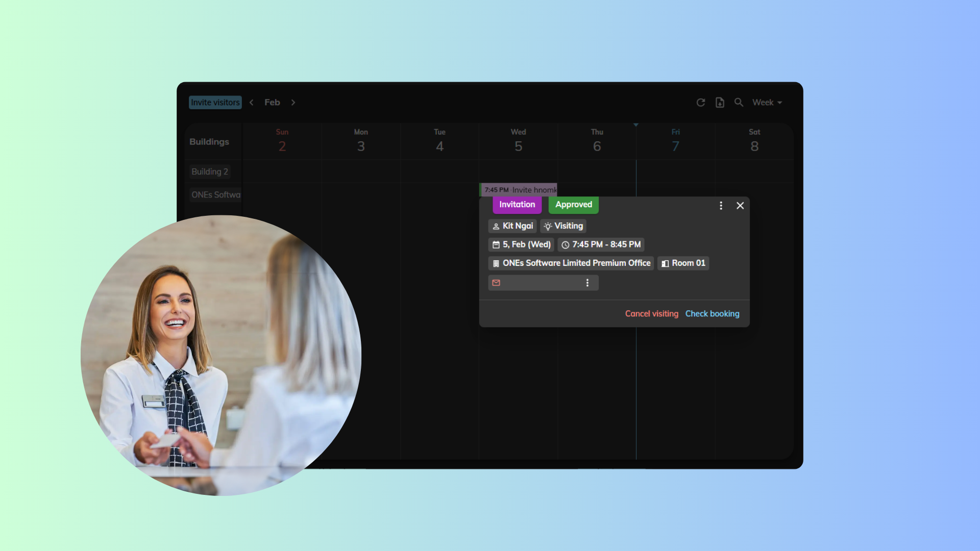Select Building 2 in the buildings list
980x551 pixels.
210,172
